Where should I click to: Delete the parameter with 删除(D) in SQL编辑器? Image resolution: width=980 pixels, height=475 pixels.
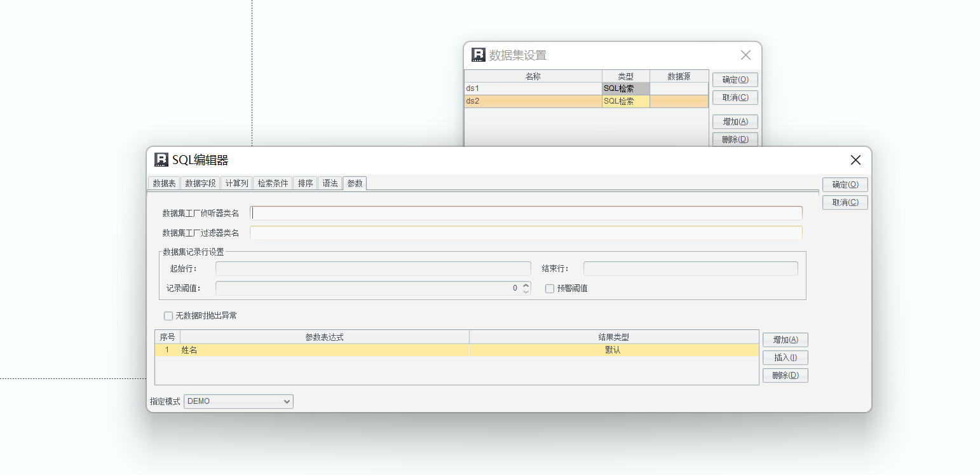tap(786, 375)
